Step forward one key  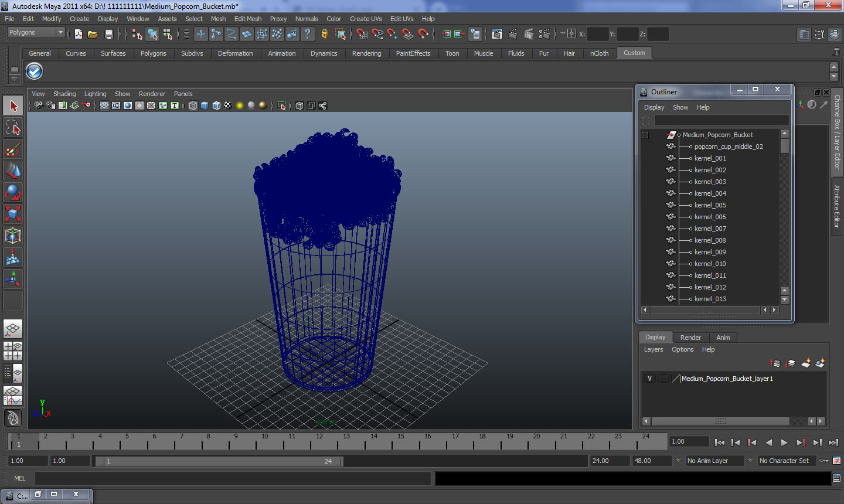[x=801, y=442]
